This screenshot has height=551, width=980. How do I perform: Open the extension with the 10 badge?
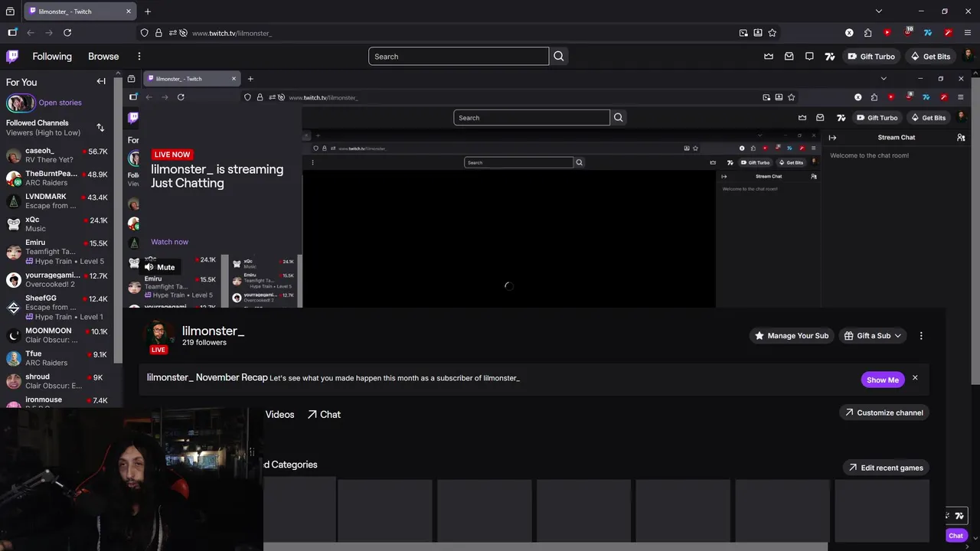[x=907, y=33]
